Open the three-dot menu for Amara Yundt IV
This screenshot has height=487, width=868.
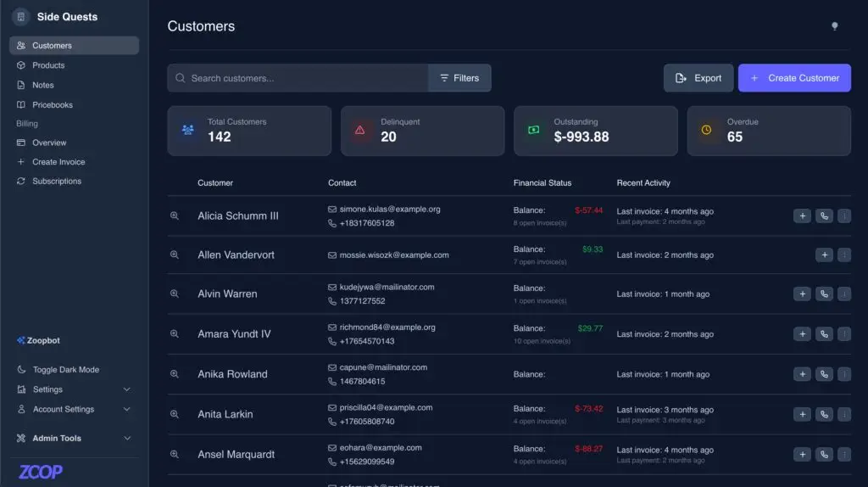click(x=843, y=334)
